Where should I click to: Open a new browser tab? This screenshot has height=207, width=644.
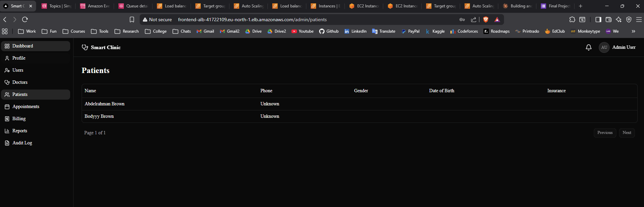click(x=581, y=6)
